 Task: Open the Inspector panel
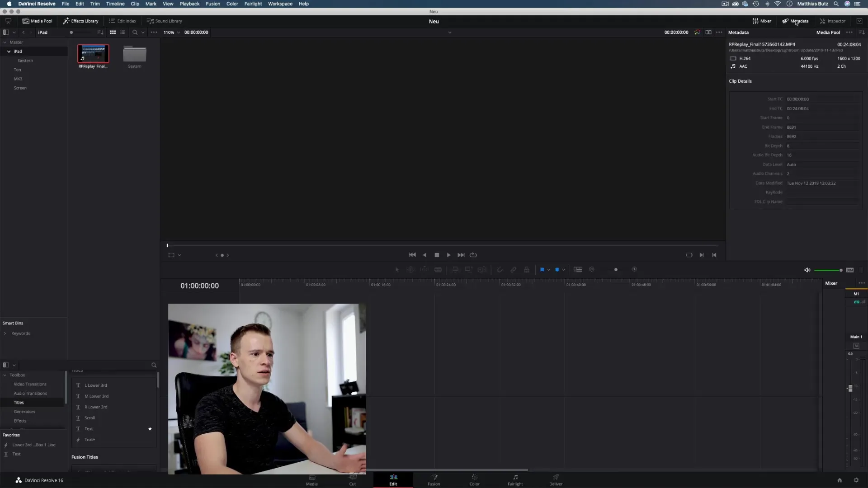832,21
